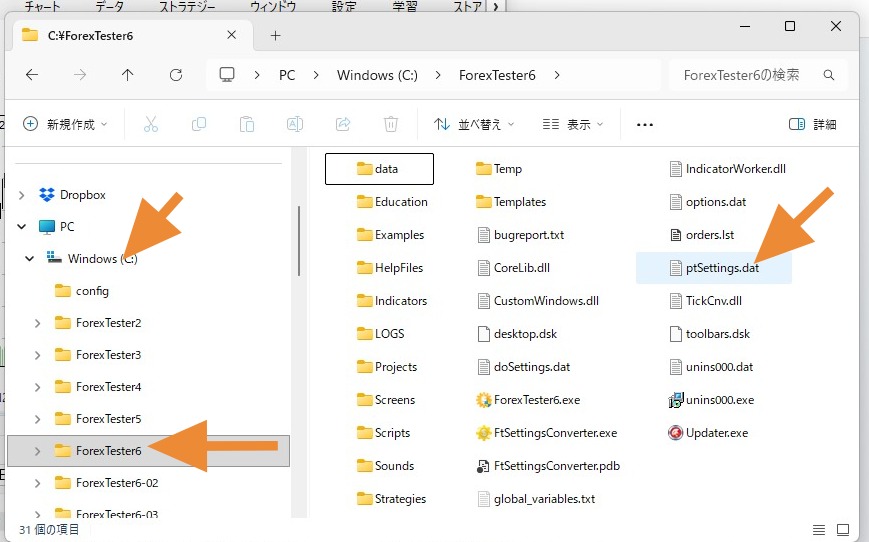Select global_variables.txt file
Image resolution: width=869 pixels, height=542 pixels.
pyautogui.click(x=535, y=499)
